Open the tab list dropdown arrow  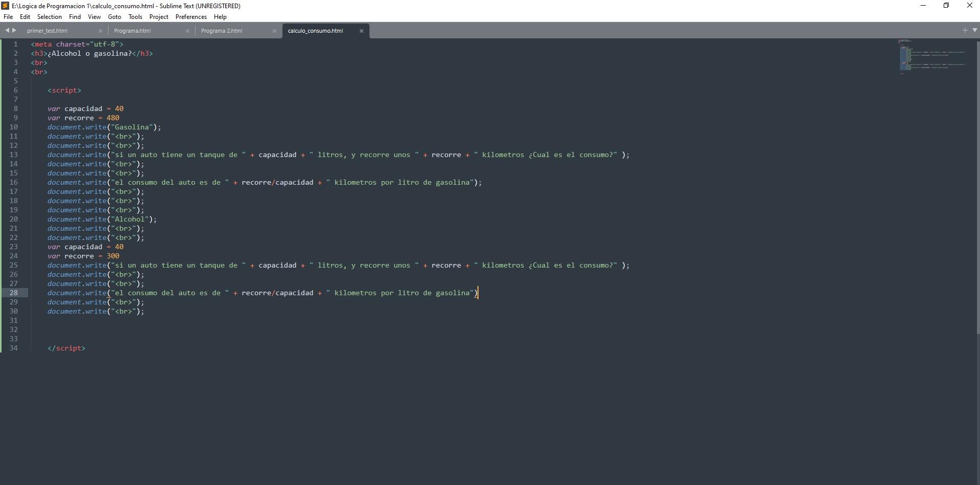click(x=974, y=30)
